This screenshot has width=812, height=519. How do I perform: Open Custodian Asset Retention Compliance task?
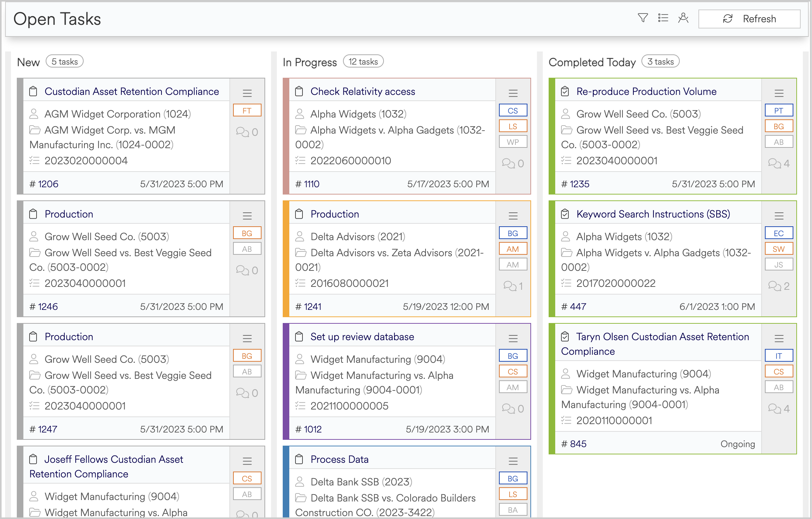(132, 91)
